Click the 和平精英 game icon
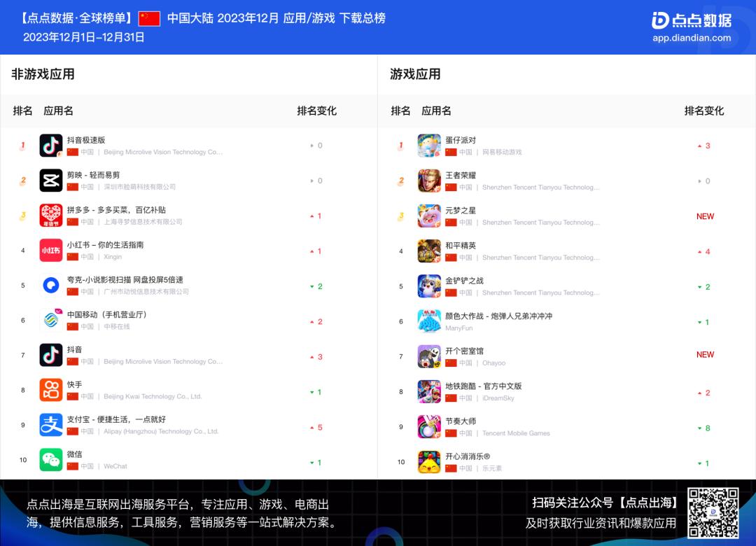 pyautogui.click(x=428, y=251)
